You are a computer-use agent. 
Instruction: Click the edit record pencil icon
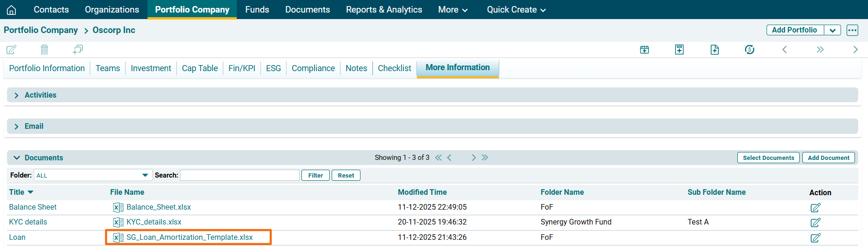click(x=12, y=49)
